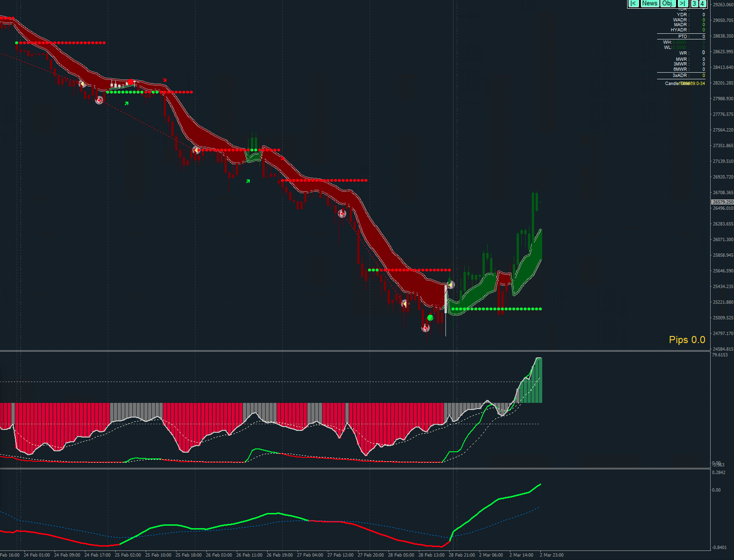Click the red down arrow near 25 Feb
This screenshot has height=560, width=734.
tap(165, 80)
